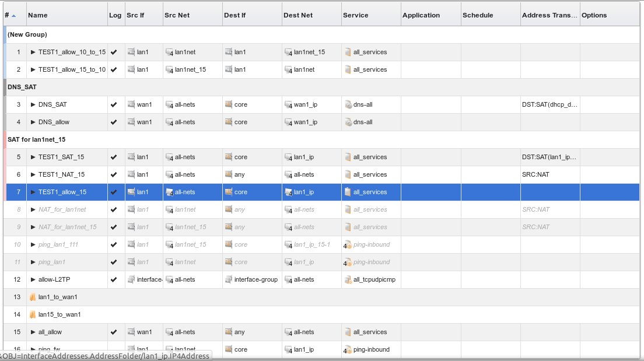This screenshot has width=644, height=361.
Task: Expand the all_allow rule arrow
Action: click(33, 332)
